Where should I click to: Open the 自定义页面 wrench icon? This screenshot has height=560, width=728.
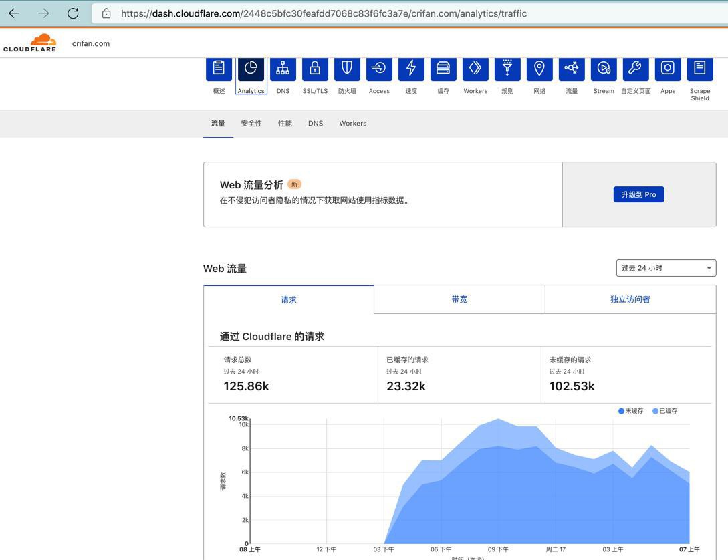[x=636, y=69]
